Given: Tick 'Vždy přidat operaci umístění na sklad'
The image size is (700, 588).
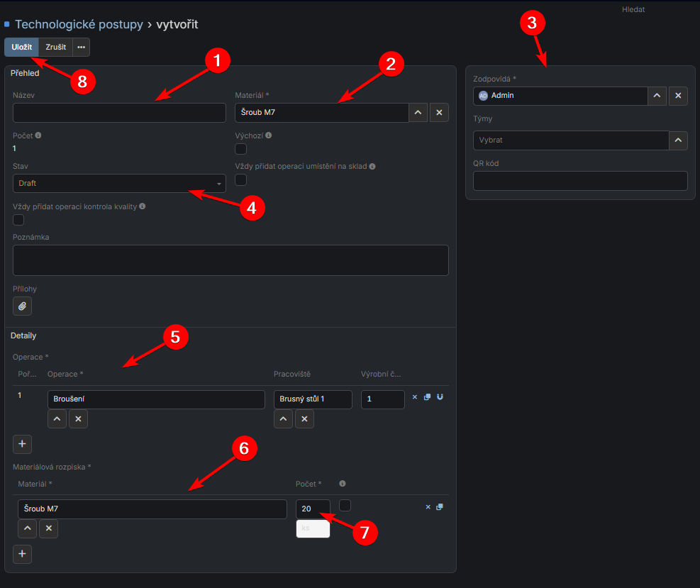Looking at the screenshot, I should coord(240,180).
